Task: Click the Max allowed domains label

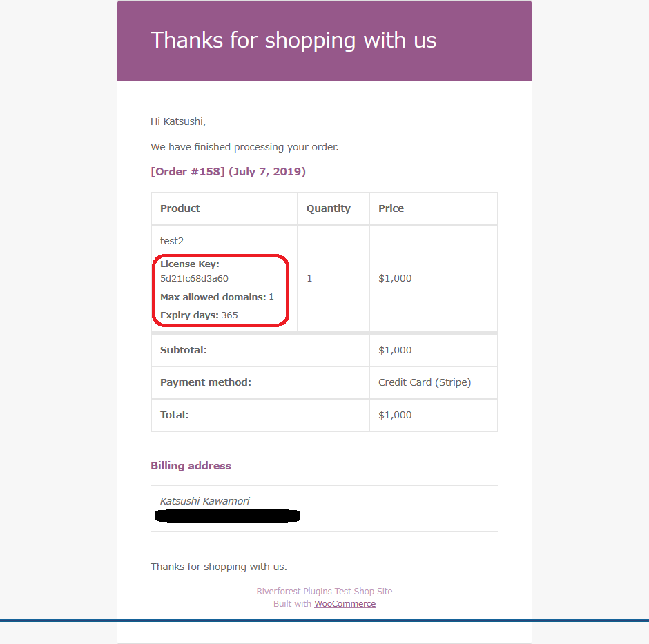Action: (x=213, y=297)
